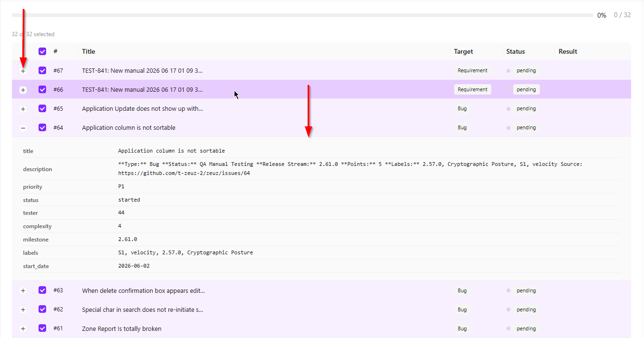This screenshot has width=644, height=338.
Task: Expand row #65 details
Action: 23,109
